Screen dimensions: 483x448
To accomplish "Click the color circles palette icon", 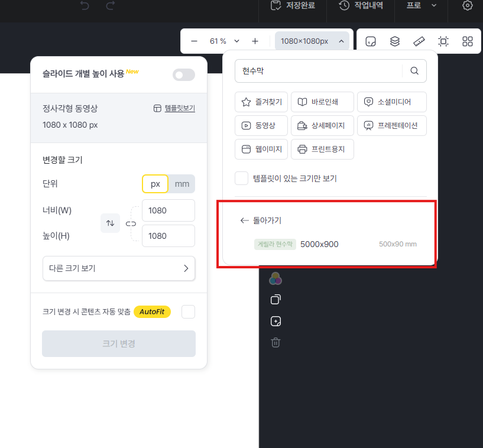I will coord(275,278).
